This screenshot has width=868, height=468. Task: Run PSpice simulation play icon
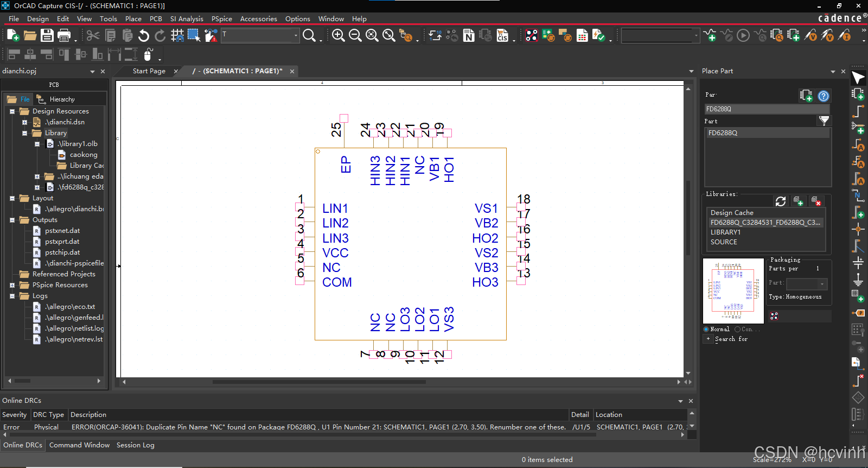tap(743, 35)
